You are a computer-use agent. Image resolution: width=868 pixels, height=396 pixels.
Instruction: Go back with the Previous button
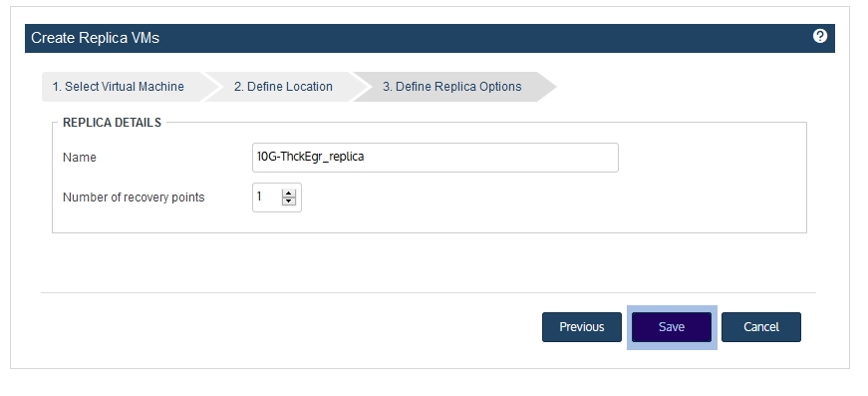(582, 327)
